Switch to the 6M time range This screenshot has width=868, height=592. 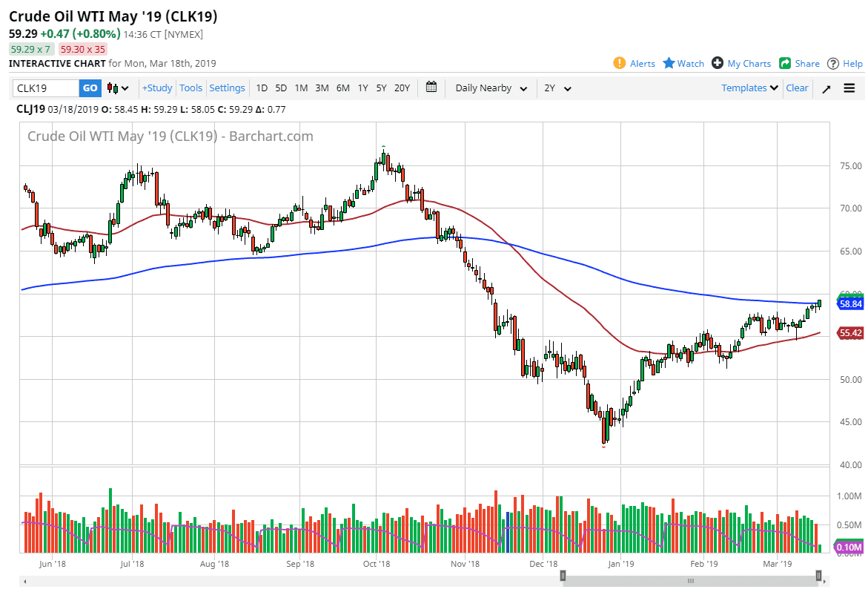coord(342,88)
